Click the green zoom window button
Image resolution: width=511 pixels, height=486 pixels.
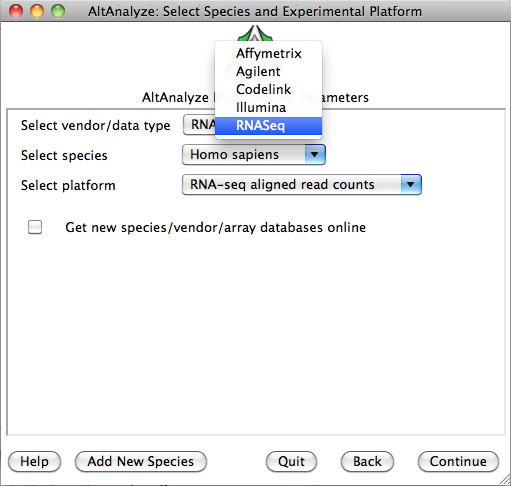click(x=58, y=11)
